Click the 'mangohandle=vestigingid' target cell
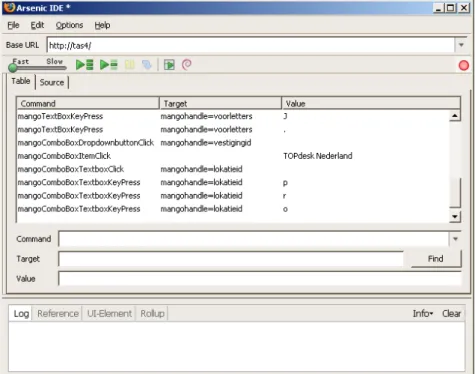The image size is (475, 374). (x=206, y=143)
